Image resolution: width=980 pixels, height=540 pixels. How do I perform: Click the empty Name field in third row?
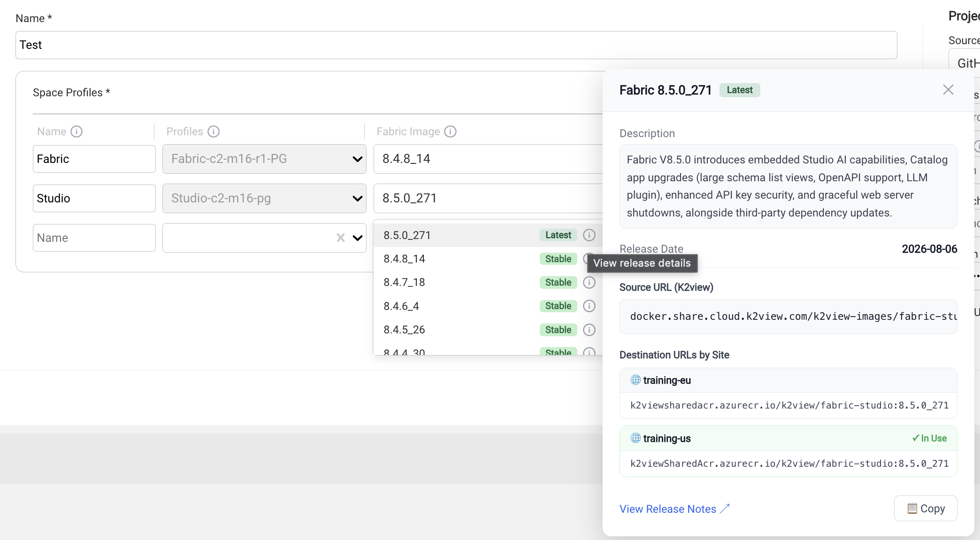(x=94, y=238)
